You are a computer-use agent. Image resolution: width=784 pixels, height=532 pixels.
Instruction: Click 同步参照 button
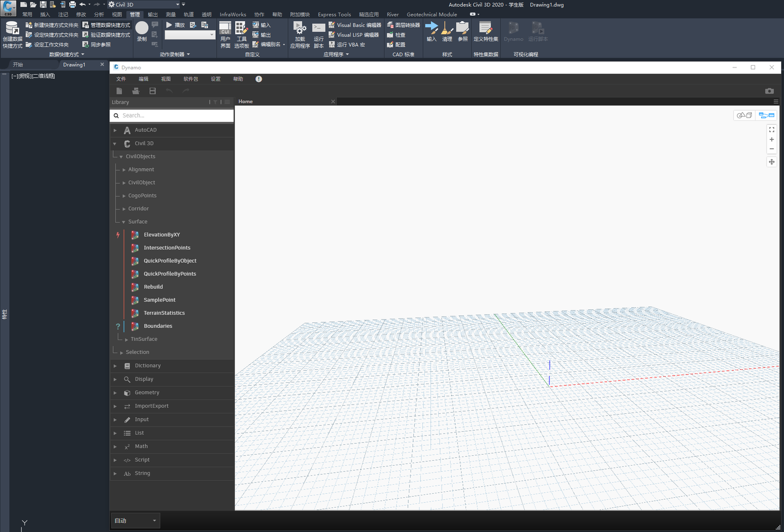pos(96,45)
